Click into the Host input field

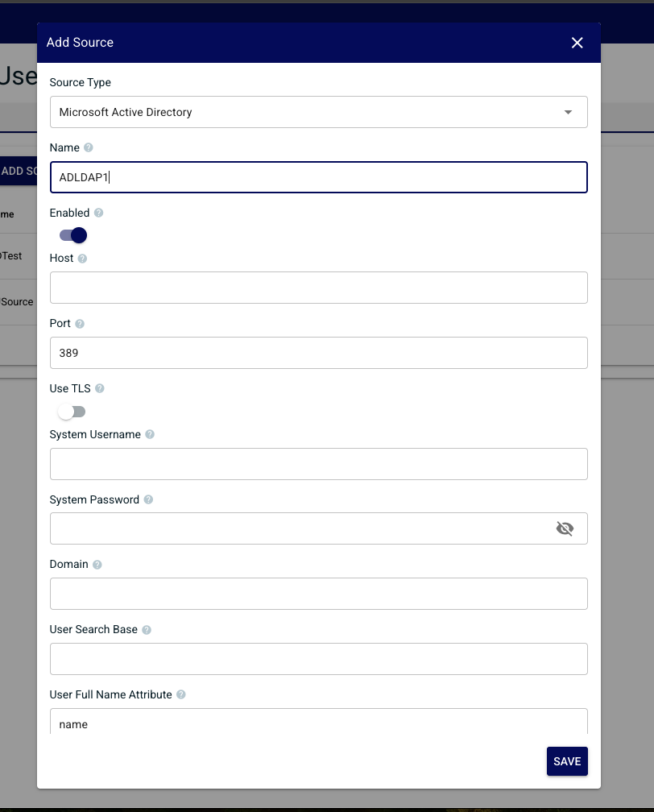tap(318, 288)
